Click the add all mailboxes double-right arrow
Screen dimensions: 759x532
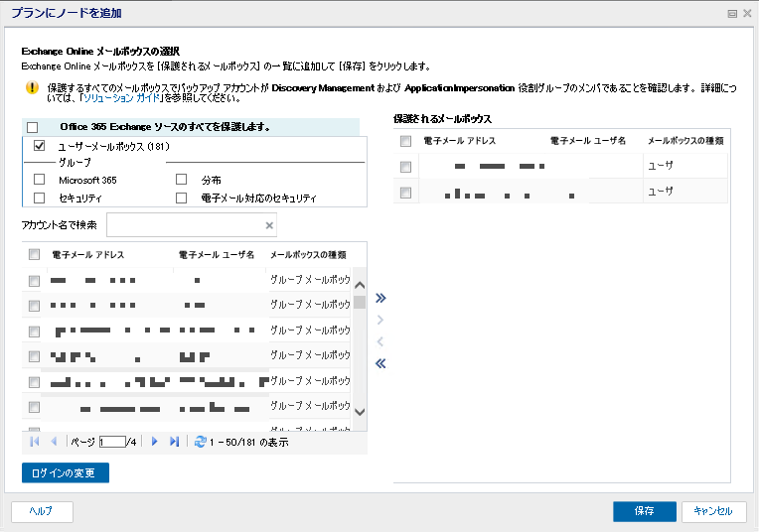pos(380,298)
